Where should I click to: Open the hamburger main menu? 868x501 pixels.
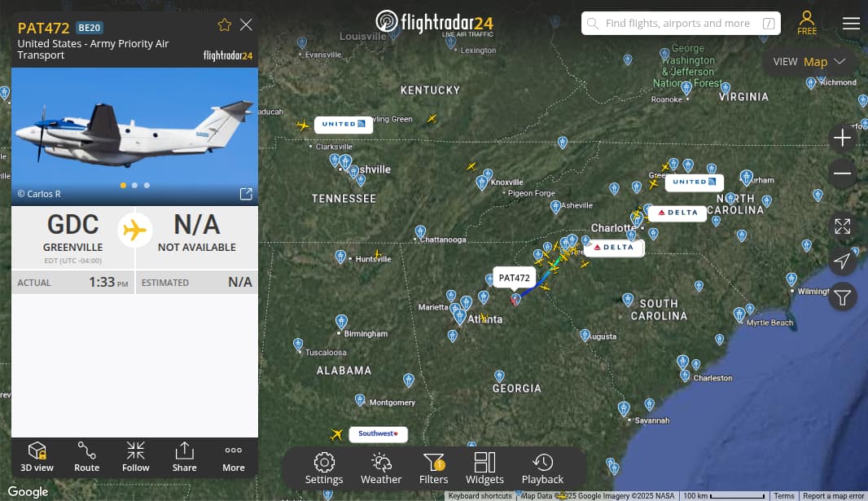[x=851, y=24]
